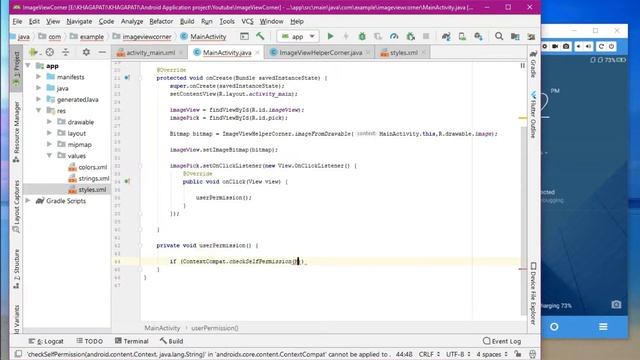The width and height of the screenshot is (640, 360).
Task: Click Sync Project with Gradle icon
Action: [x=446, y=36]
